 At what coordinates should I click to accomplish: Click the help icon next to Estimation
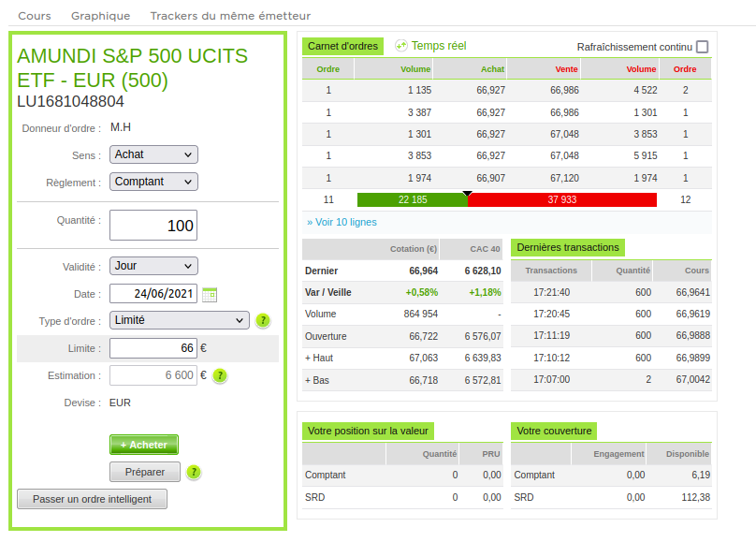(219, 375)
